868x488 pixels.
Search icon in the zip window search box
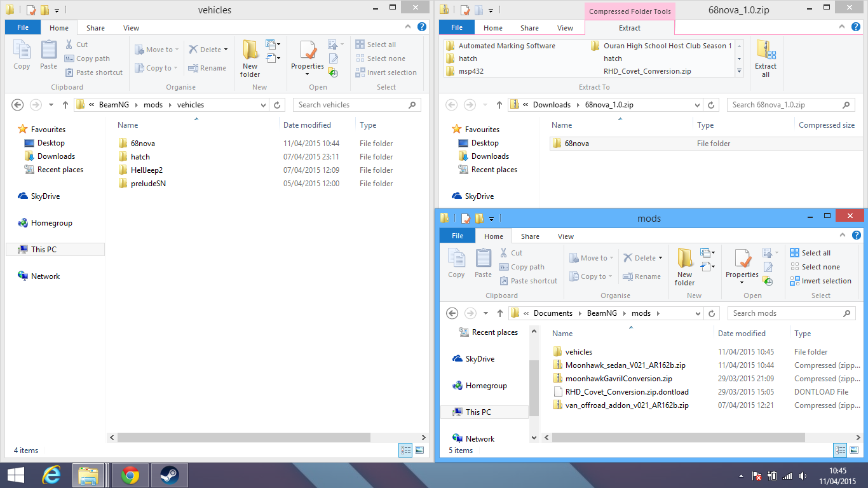[846, 105]
